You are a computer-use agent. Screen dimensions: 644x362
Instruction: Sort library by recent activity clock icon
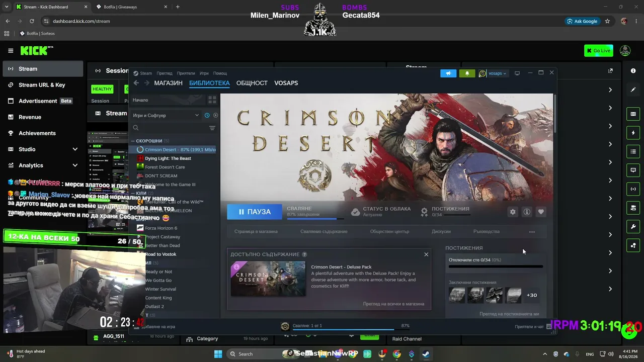207,115
